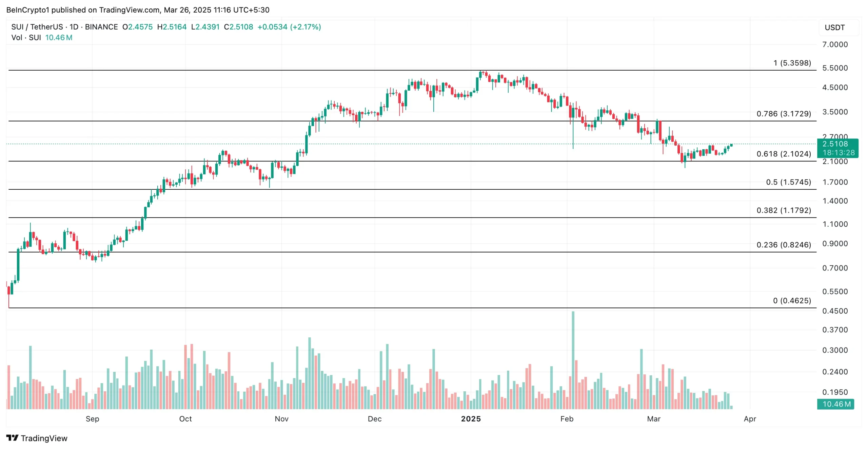This screenshot has width=868, height=449.
Task: Select the 1 (5.3598) Fibonacci level label
Action: (792, 63)
